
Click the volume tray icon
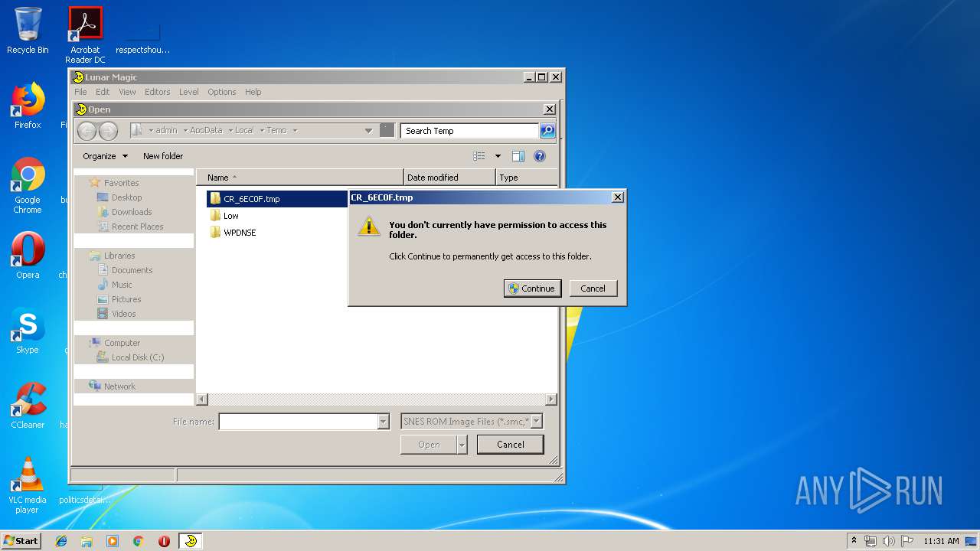[x=888, y=541]
